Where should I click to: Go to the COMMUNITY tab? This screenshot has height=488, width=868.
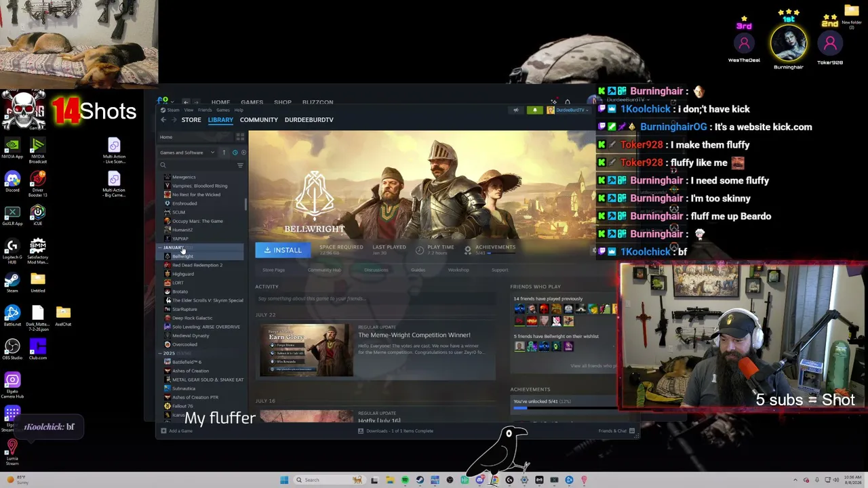258,120
